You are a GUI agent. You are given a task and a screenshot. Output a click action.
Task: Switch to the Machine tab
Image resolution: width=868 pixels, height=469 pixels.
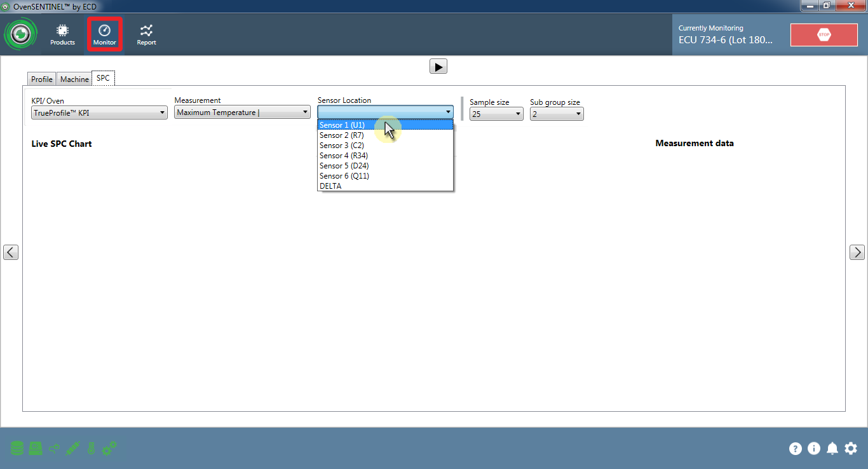tap(74, 79)
